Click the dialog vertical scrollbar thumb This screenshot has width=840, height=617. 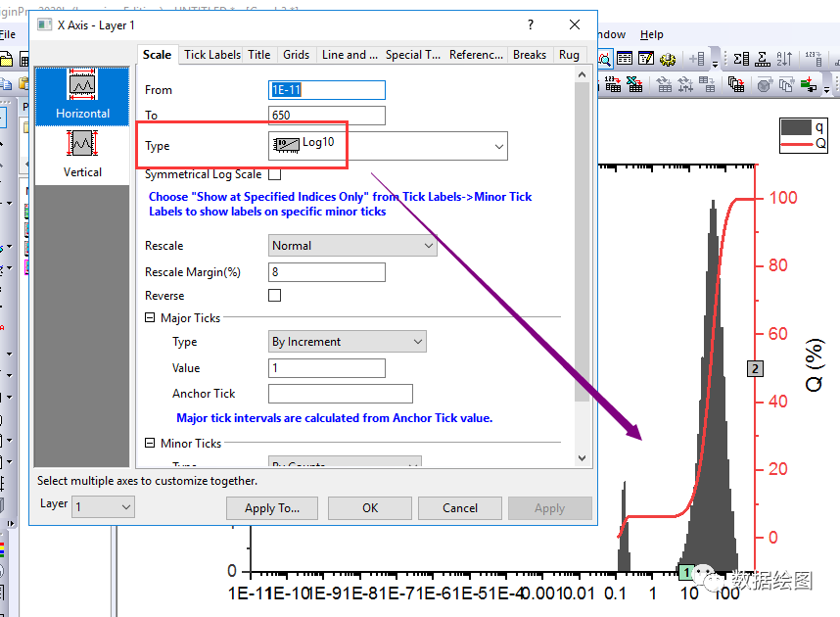click(x=582, y=242)
